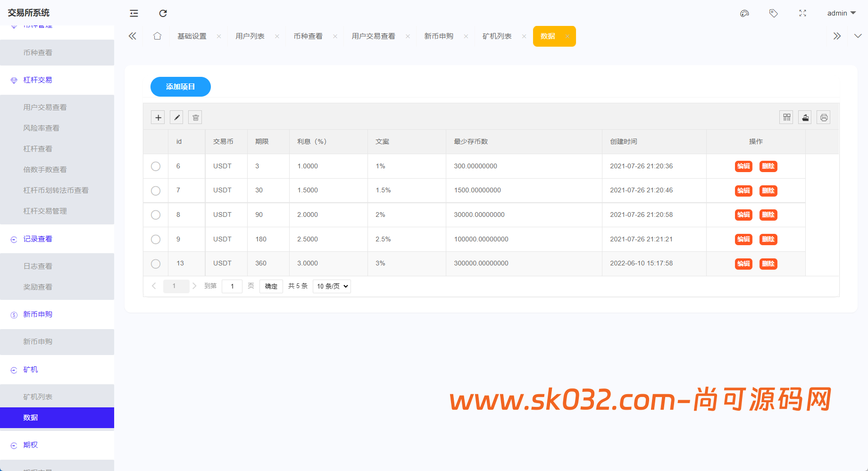Image resolution: width=868 pixels, height=471 pixels.
Task: Refresh the page using the reload icon
Action: click(163, 13)
